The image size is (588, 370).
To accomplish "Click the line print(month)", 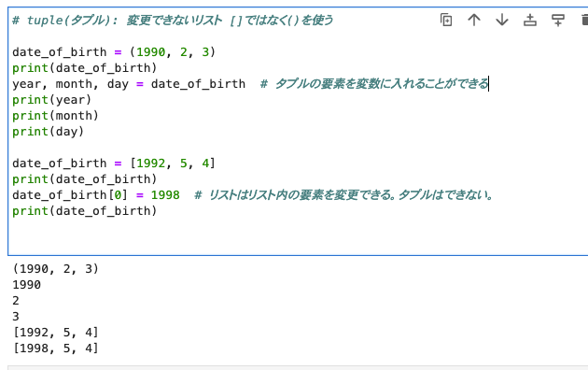I will point(55,116).
